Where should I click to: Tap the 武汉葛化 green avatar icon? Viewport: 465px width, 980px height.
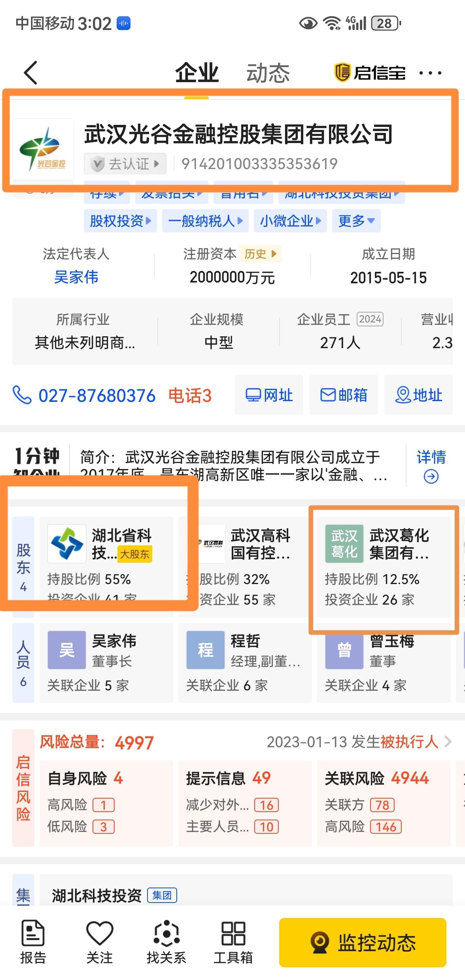[x=344, y=544]
